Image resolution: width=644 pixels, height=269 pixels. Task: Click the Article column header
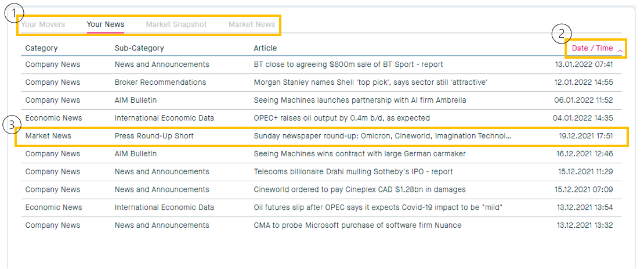click(265, 48)
